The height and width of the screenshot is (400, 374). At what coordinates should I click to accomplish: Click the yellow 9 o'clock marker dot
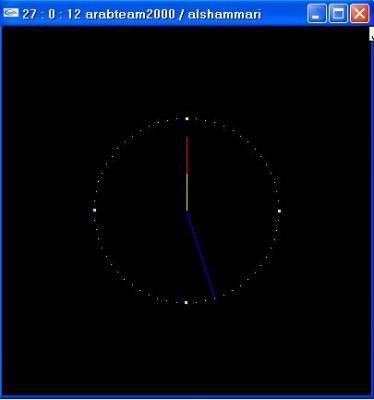tap(95, 210)
